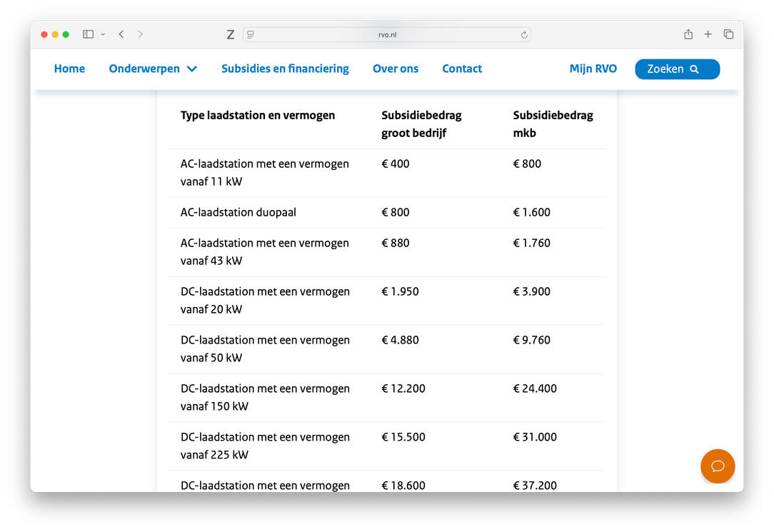Go forward with the forward arrow
The image size is (774, 532).
[x=140, y=34]
